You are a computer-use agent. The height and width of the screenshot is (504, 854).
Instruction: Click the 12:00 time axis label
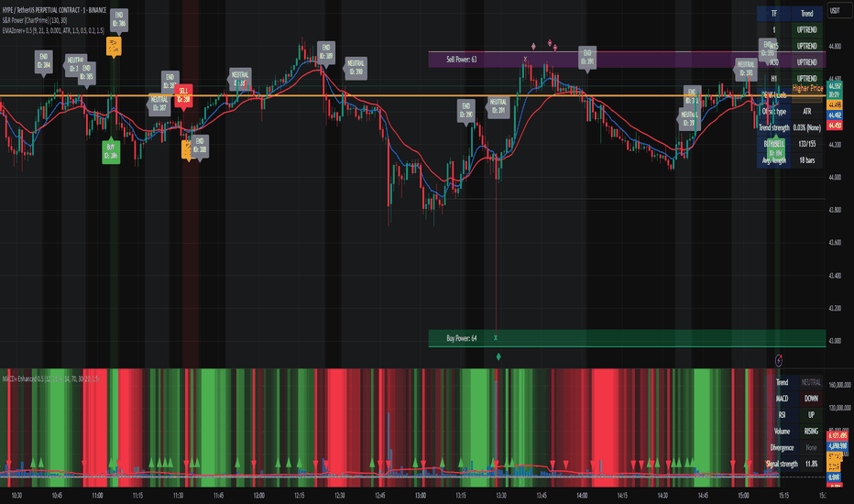[x=258, y=495]
